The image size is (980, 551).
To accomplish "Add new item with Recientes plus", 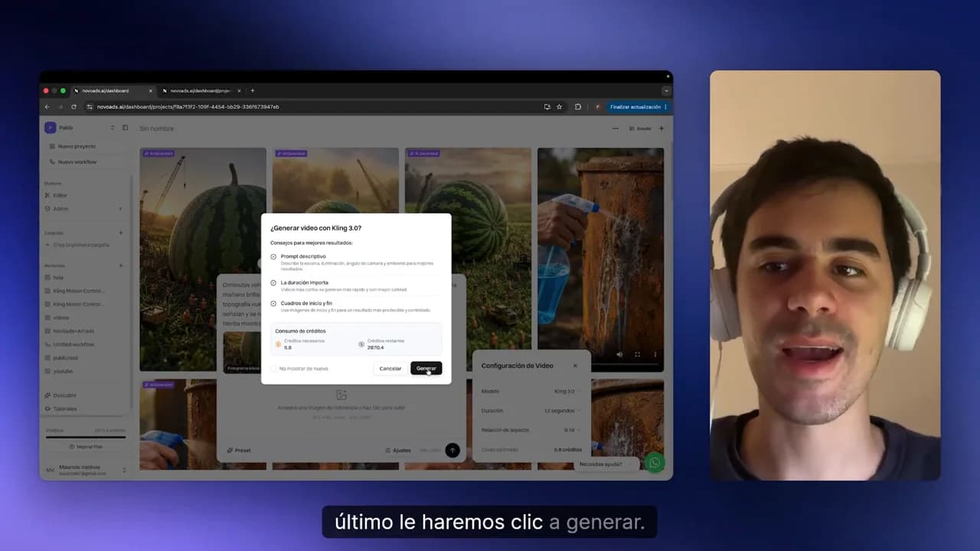I will click(x=120, y=266).
